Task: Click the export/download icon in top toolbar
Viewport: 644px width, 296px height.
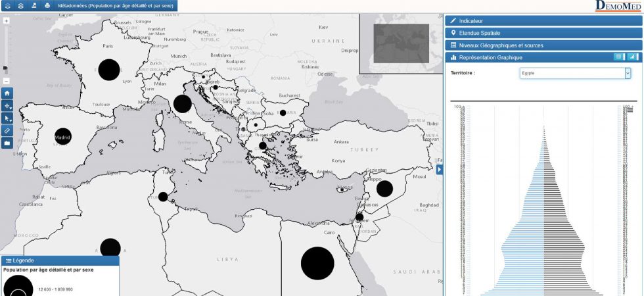Action: [x=34, y=5]
